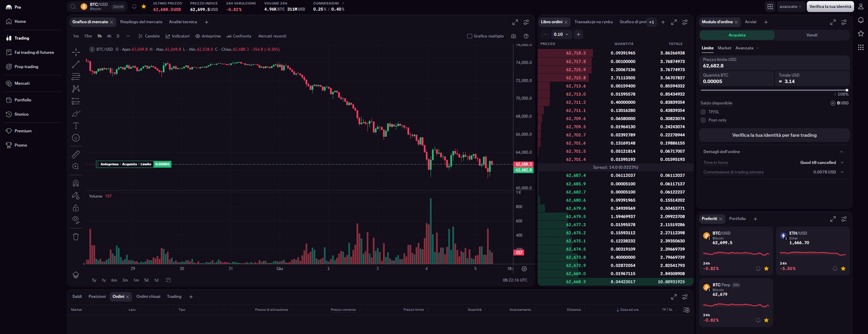The width and height of the screenshot is (868, 334).
Task: Select the trend line drawing tool
Action: (75, 64)
